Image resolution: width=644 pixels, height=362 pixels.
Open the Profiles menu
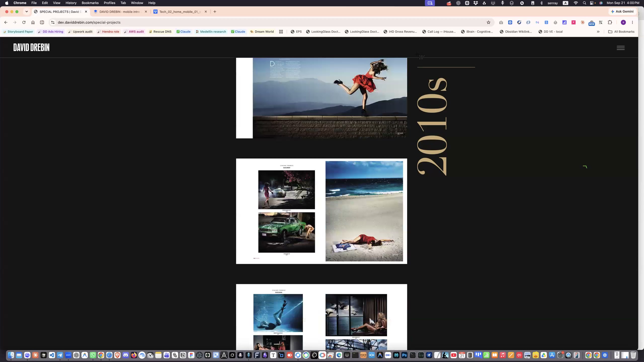[x=109, y=3]
